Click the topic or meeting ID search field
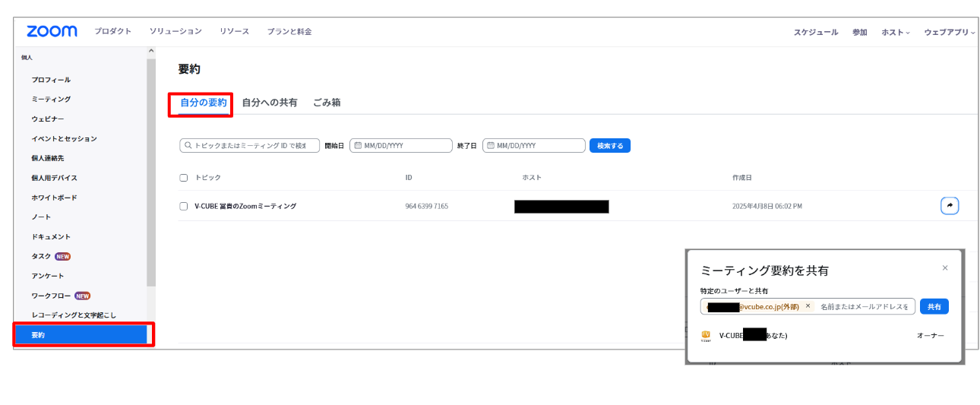980x405 pixels. coord(249,145)
